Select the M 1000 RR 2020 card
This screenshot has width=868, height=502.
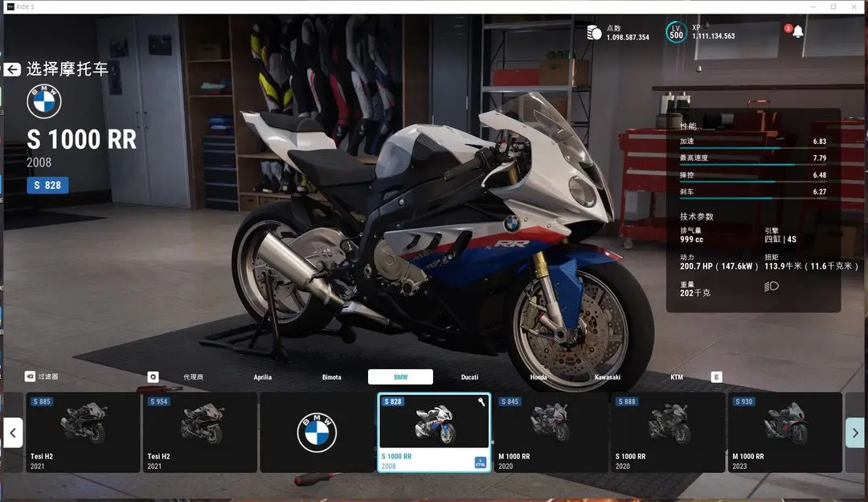[551, 432]
